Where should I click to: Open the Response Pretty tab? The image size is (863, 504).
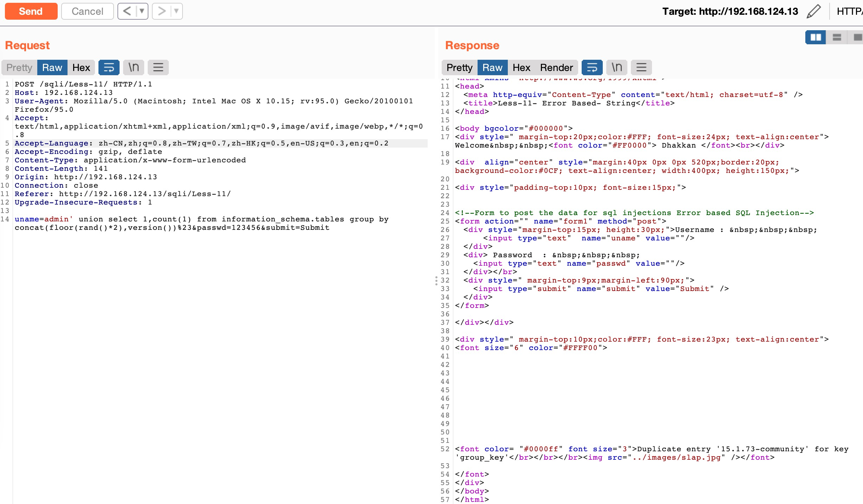coord(459,67)
